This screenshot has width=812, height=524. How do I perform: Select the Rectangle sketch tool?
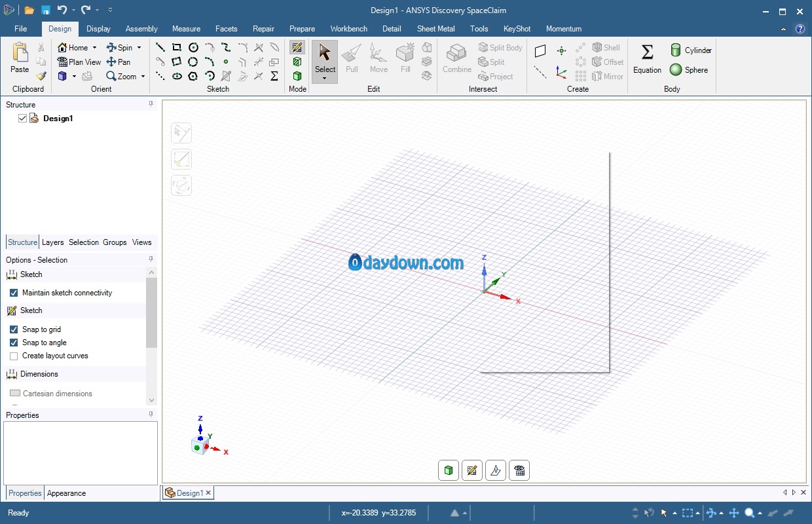[177, 47]
